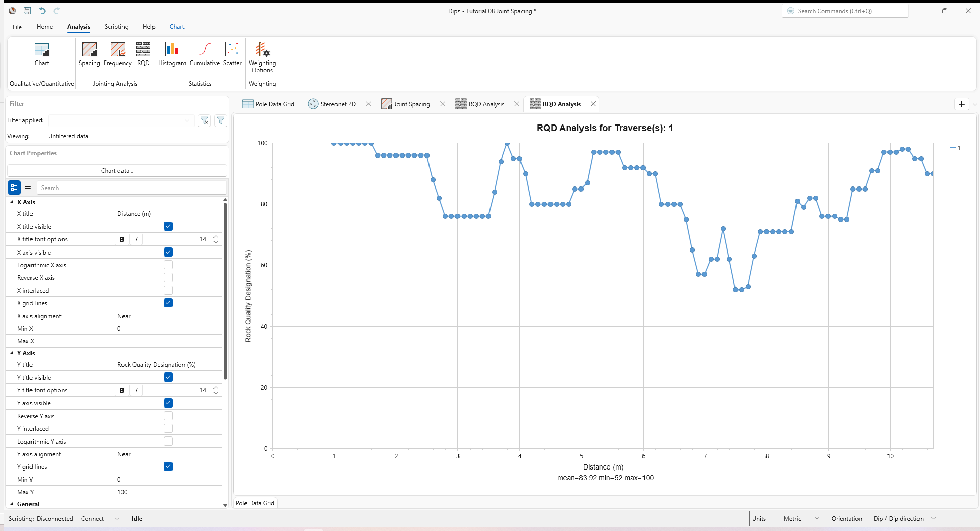
Task: Bold the X title font
Action: pyautogui.click(x=122, y=239)
